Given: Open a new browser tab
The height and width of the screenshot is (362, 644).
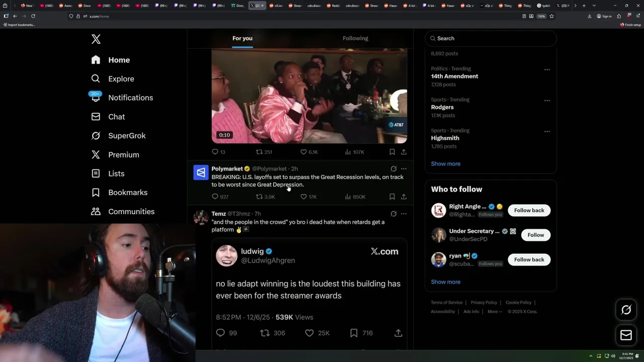Looking at the screenshot, I should (584, 6).
